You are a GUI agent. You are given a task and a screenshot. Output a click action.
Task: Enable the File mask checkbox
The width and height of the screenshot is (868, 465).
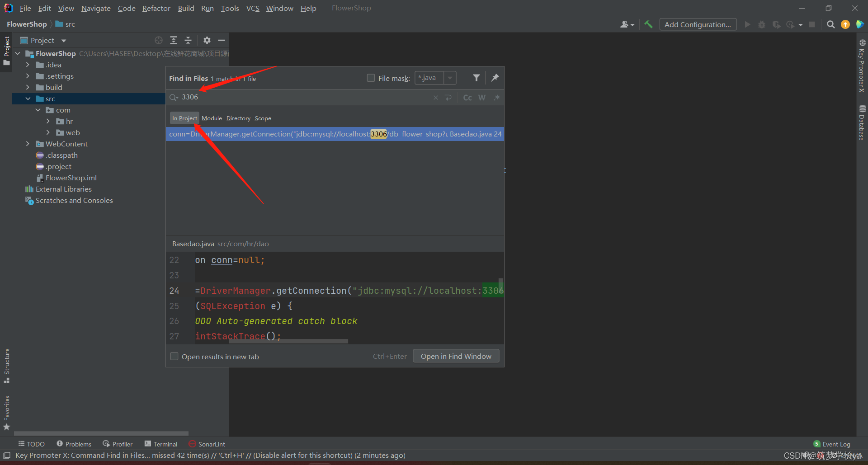pos(371,78)
